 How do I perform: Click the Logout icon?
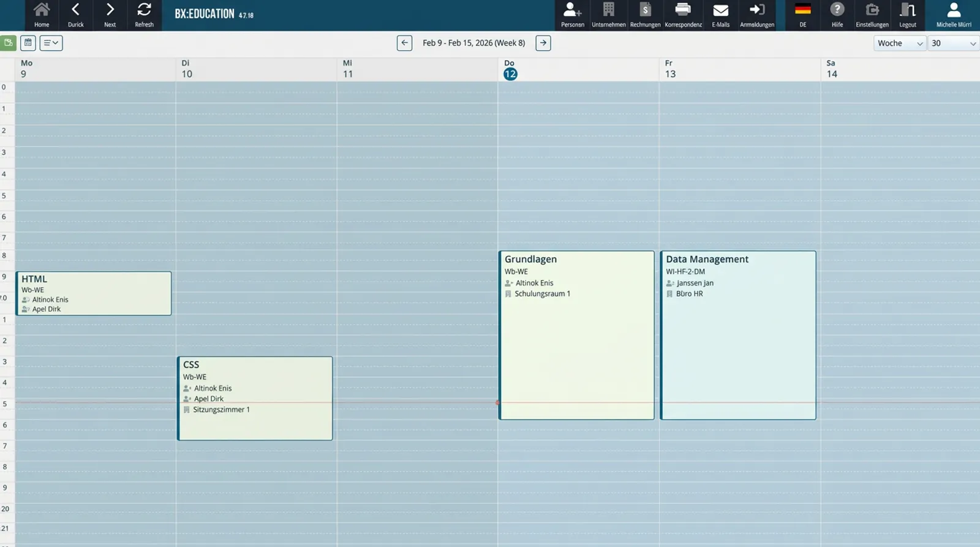908,15
